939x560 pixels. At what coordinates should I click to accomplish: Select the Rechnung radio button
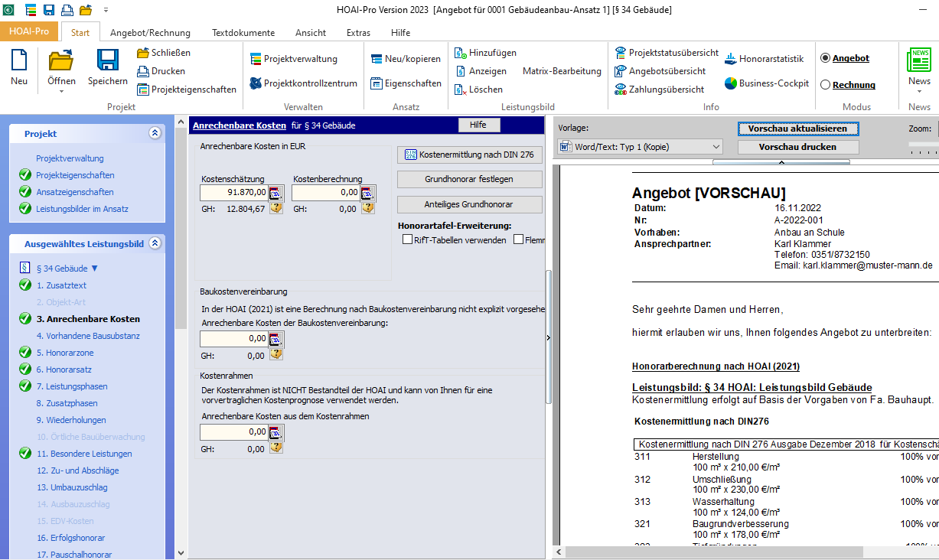825,85
